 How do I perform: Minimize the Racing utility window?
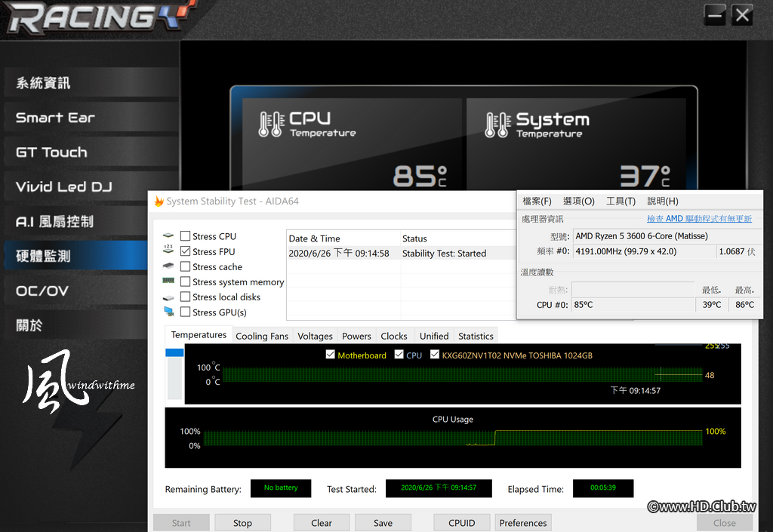(x=714, y=16)
